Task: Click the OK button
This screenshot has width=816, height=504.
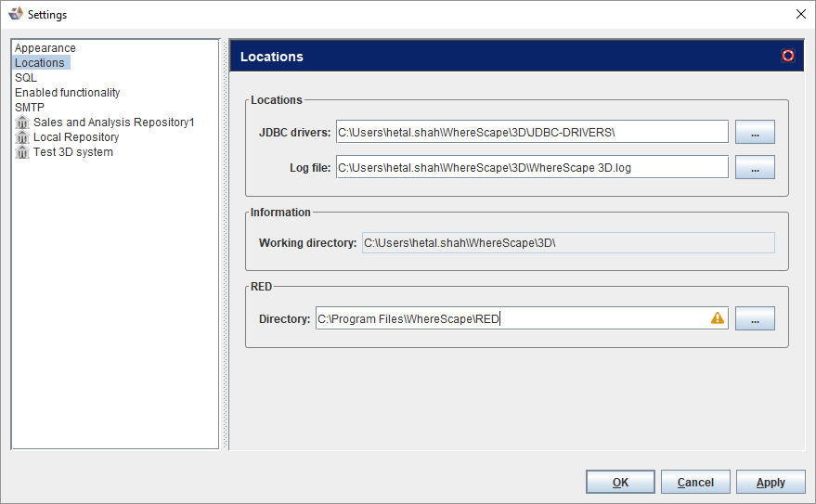Action: [x=620, y=483]
